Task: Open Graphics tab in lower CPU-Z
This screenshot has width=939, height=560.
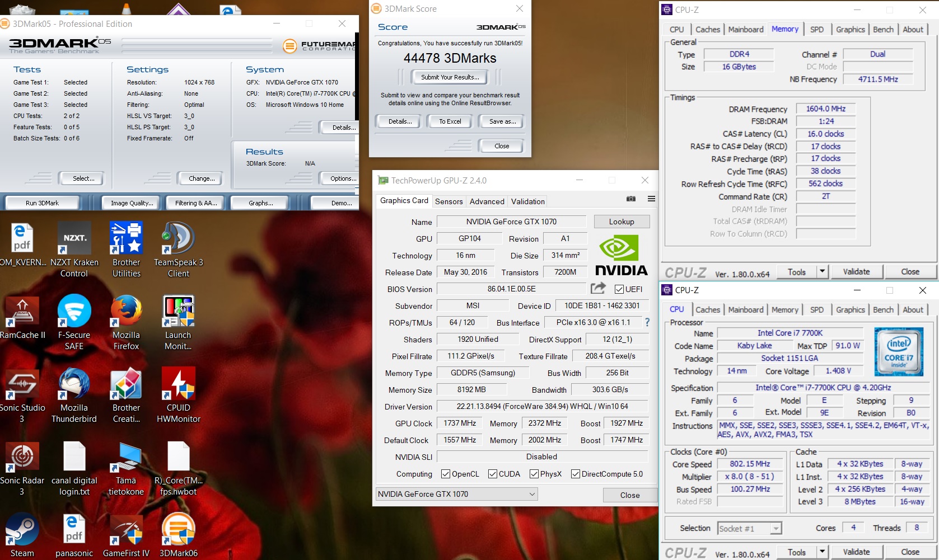Action: tap(851, 310)
